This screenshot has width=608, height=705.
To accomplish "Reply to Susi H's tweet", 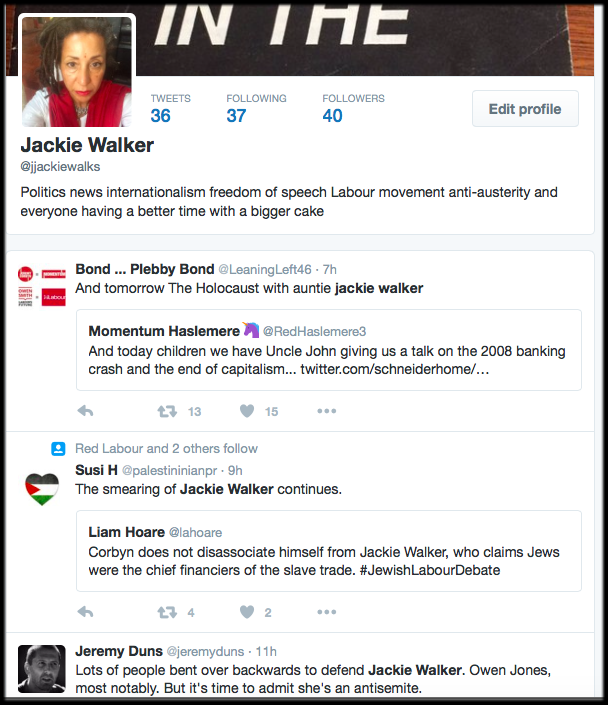I will pyautogui.click(x=85, y=612).
